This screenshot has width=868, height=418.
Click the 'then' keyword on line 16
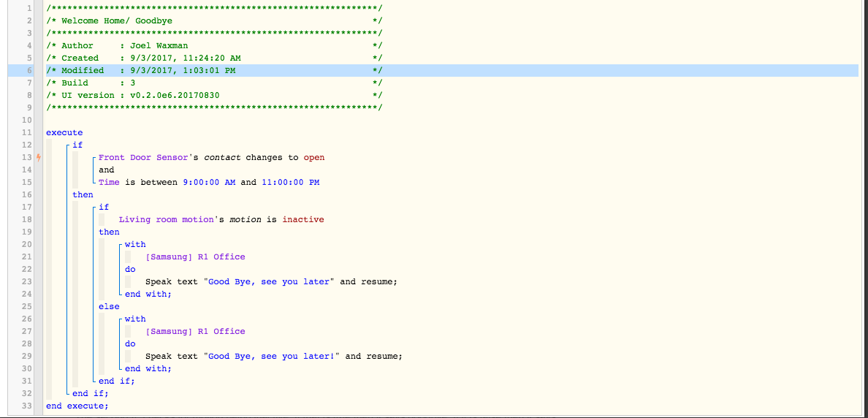click(x=83, y=194)
